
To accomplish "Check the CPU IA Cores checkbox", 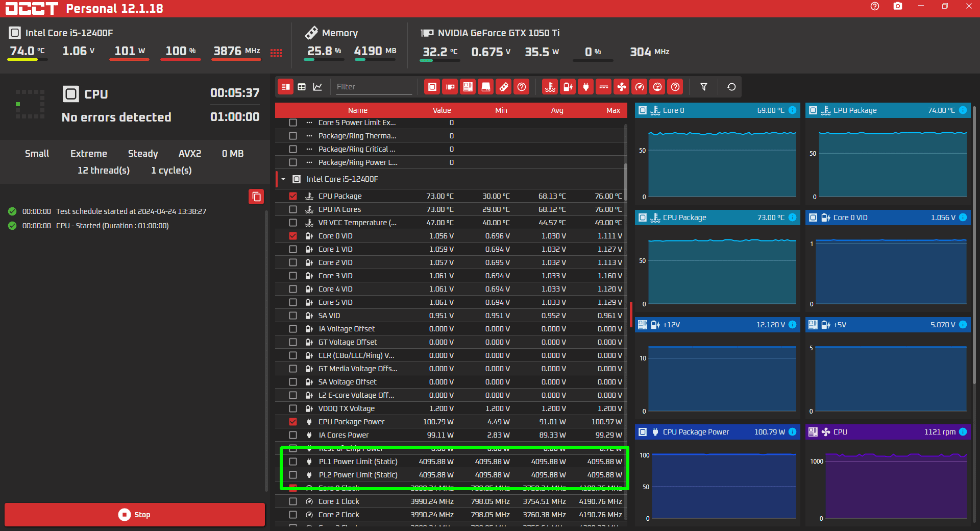I will point(293,209).
